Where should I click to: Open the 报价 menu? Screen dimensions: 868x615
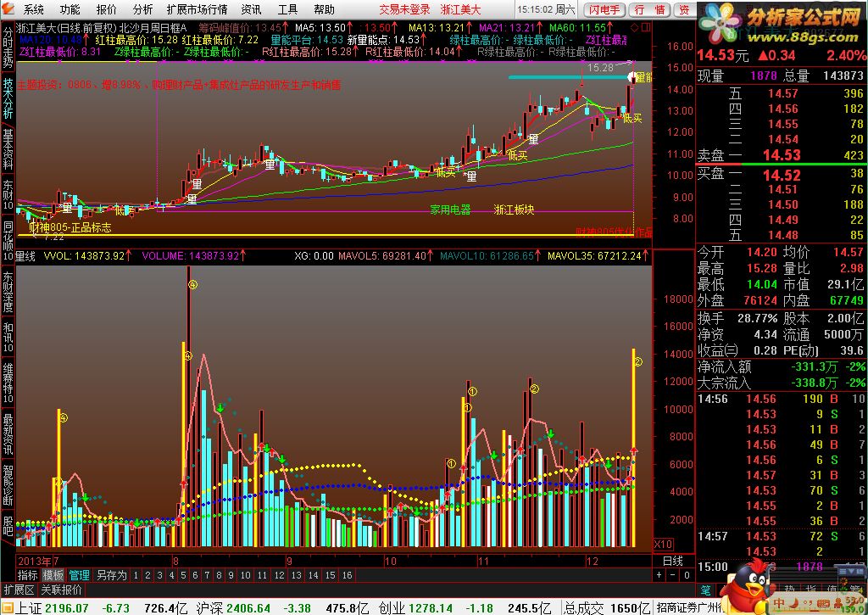pos(106,9)
